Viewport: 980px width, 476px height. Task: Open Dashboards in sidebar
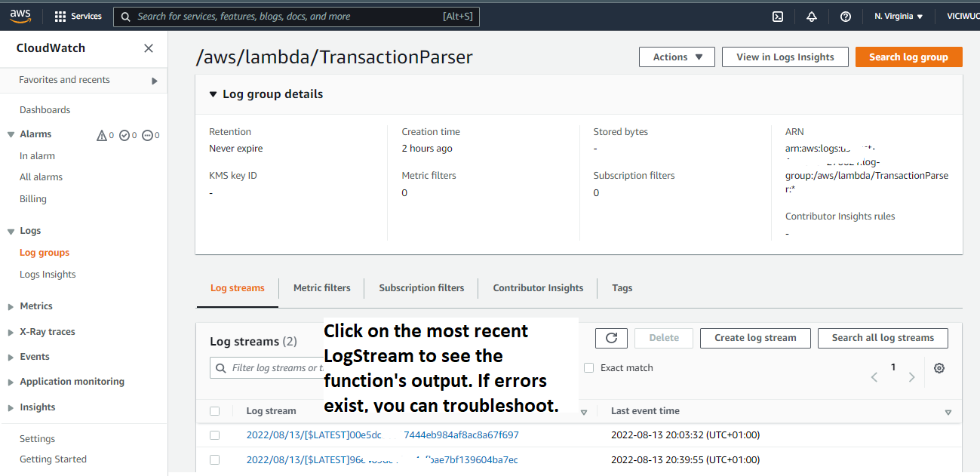[x=45, y=110]
